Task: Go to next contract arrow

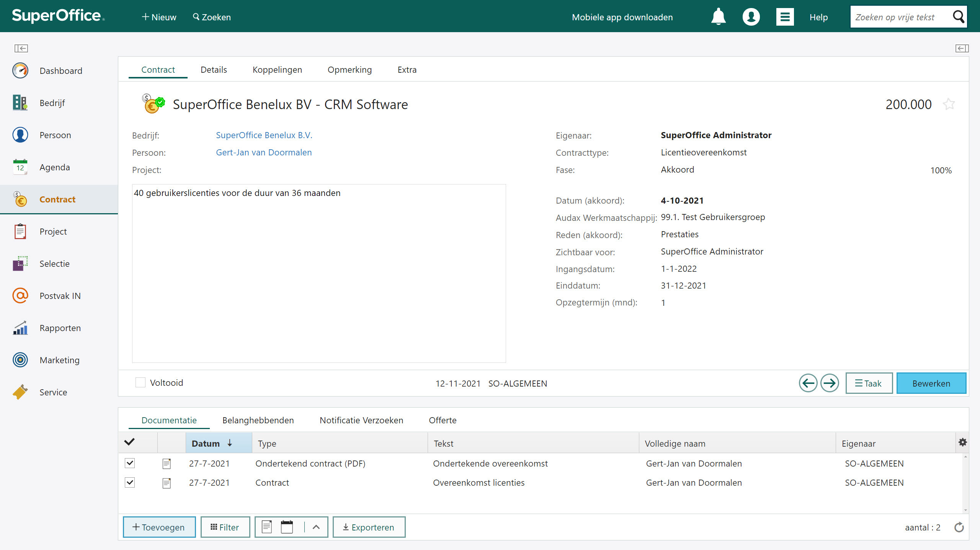Action: pos(830,383)
